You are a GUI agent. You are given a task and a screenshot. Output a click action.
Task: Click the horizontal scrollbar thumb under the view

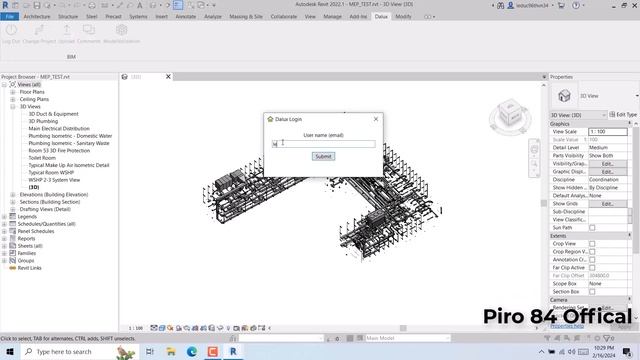[403, 328]
